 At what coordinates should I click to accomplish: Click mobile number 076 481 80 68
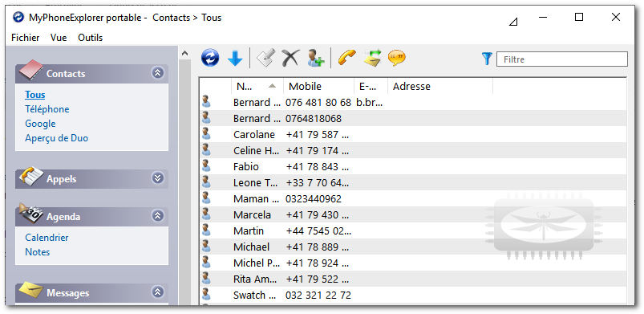(318, 103)
